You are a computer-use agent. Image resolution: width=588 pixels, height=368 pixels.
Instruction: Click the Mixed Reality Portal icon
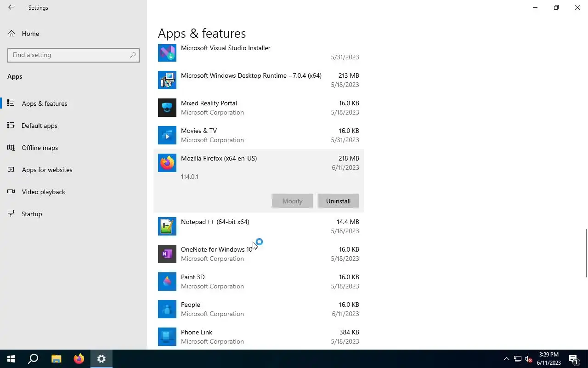(x=167, y=108)
